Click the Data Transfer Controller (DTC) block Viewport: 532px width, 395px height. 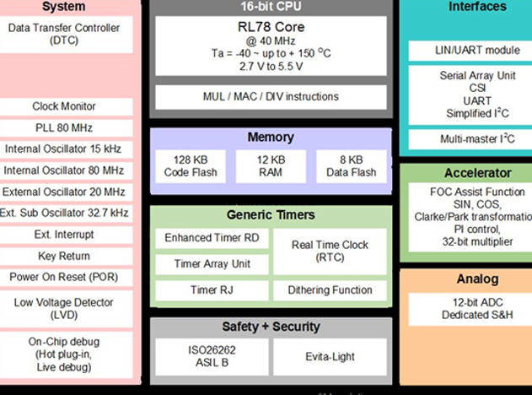(x=66, y=35)
